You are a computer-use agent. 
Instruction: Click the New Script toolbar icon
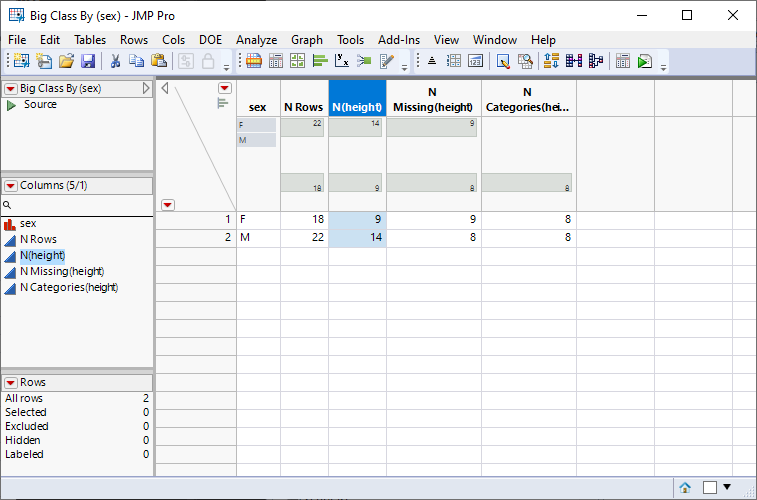click(44, 61)
